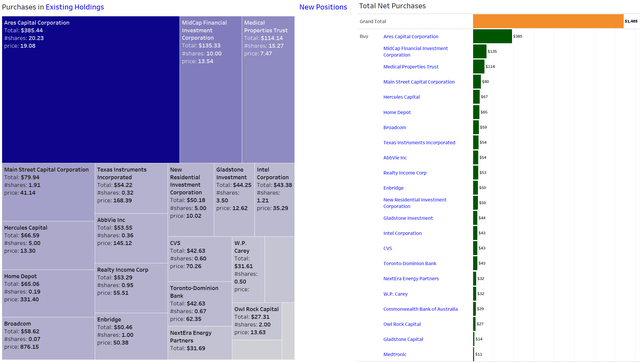The height and width of the screenshot is (362, 640).
Task: Open Commonwealth Bank of Australia link
Action: pyautogui.click(x=420, y=309)
